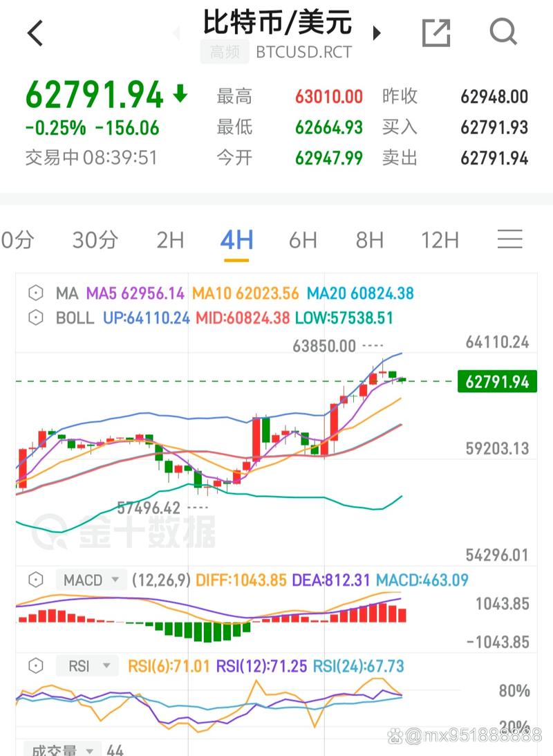Open the share/export icon
Screen dimensions: 553x756
pos(436,33)
